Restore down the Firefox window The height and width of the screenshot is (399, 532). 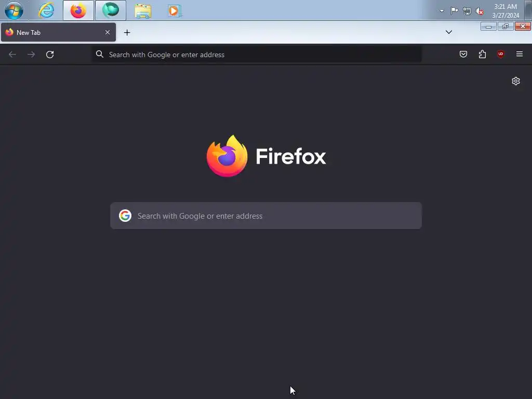coord(506,26)
